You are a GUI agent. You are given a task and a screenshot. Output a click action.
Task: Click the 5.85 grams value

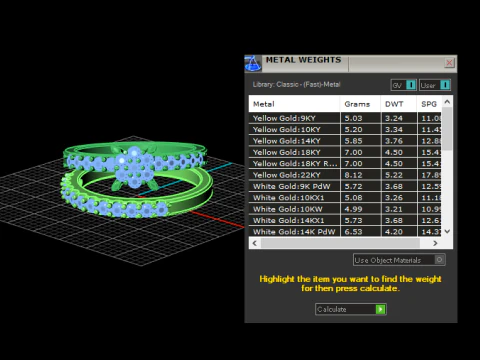tap(353, 141)
